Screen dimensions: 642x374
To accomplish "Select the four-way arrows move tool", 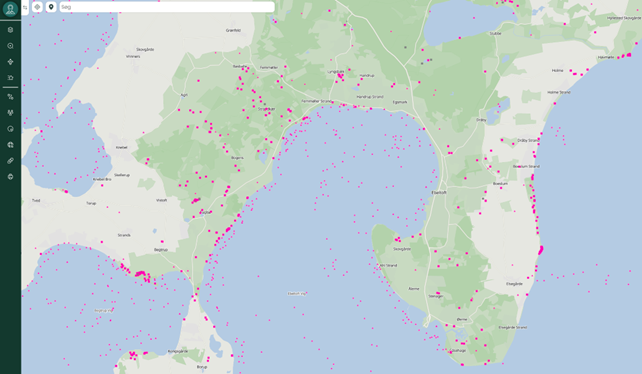I will [x=11, y=62].
